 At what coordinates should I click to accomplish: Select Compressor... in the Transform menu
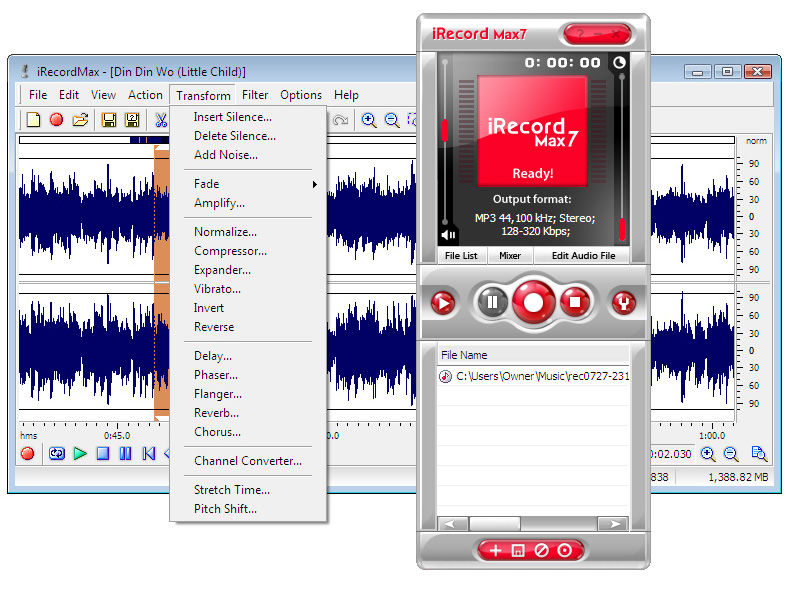click(248, 251)
